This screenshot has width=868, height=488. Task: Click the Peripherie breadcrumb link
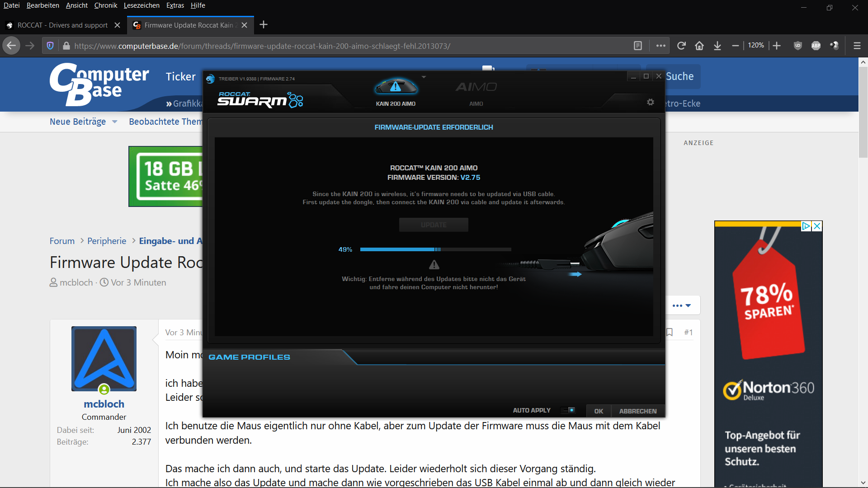coord(107,241)
